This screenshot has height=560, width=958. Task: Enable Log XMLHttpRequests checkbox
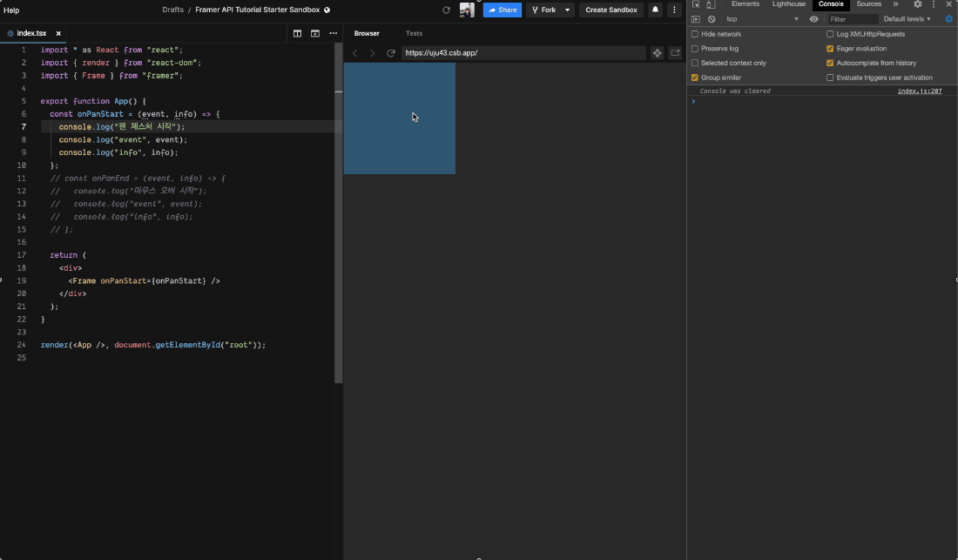pos(830,34)
